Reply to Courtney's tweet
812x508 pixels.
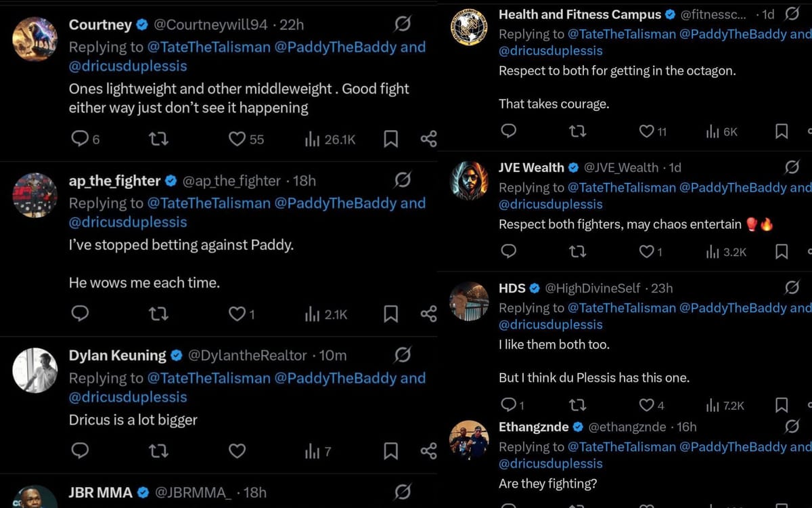(81, 139)
